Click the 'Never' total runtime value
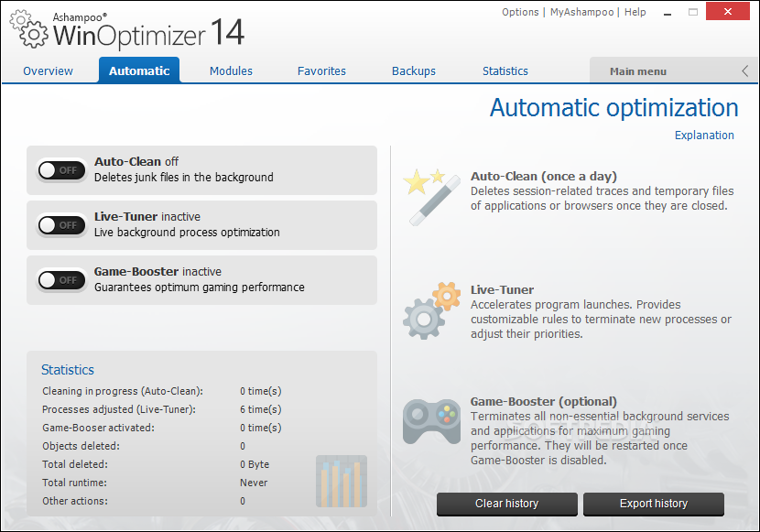Viewport: 760px width, 532px height. (x=254, y=483)
